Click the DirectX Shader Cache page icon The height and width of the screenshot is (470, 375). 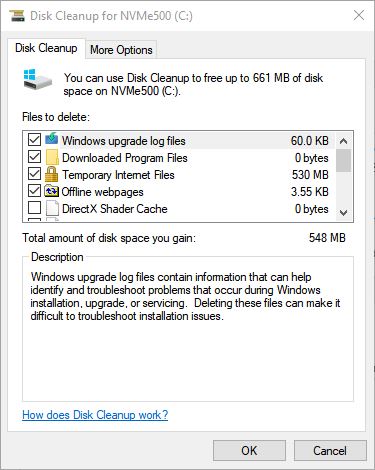[52, 209]
